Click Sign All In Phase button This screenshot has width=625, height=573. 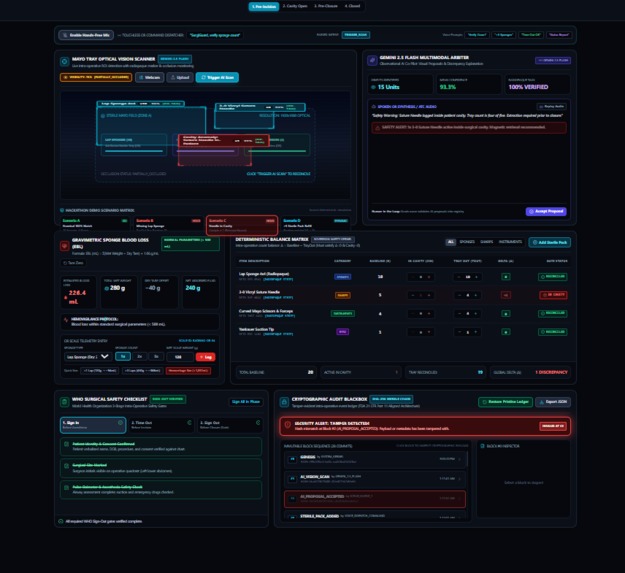(246, 402)
